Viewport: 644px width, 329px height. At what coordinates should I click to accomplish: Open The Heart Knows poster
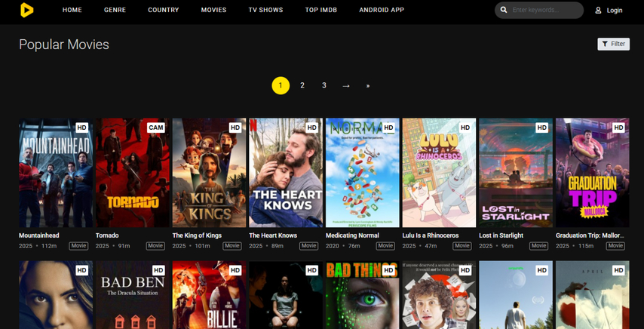tap(286, 173)
